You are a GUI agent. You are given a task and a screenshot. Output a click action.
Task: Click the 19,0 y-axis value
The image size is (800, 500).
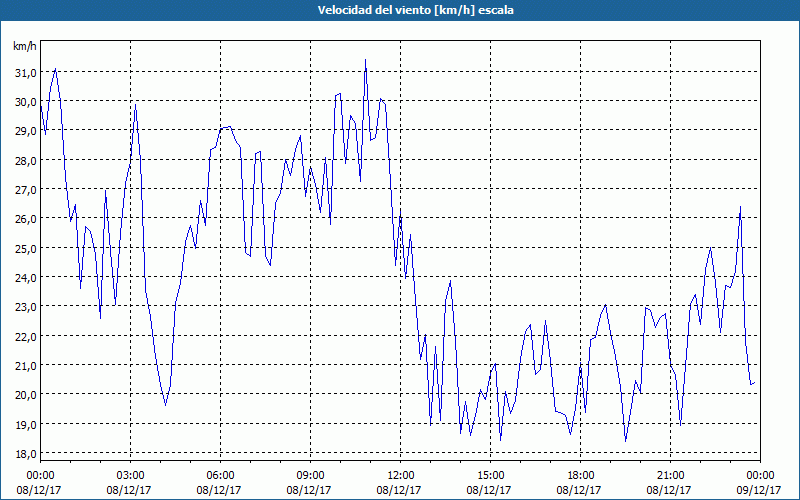tap(26, 424)
